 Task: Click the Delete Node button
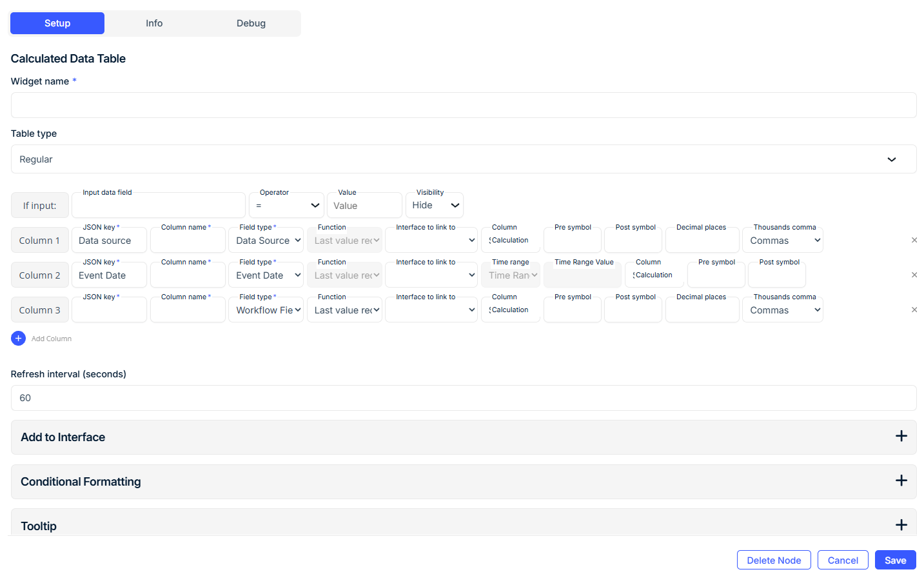pos(774,560)
